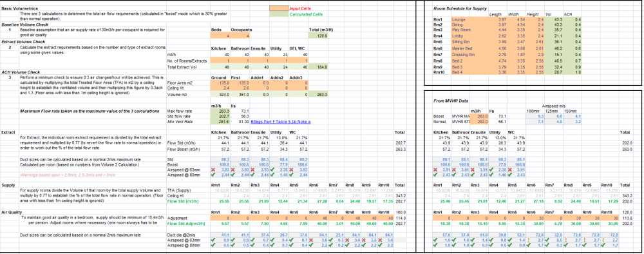Select the First floor Ceiling Ht 2.6 cell
This screenshot has height=254, width=644.
(x=239, y=88)
